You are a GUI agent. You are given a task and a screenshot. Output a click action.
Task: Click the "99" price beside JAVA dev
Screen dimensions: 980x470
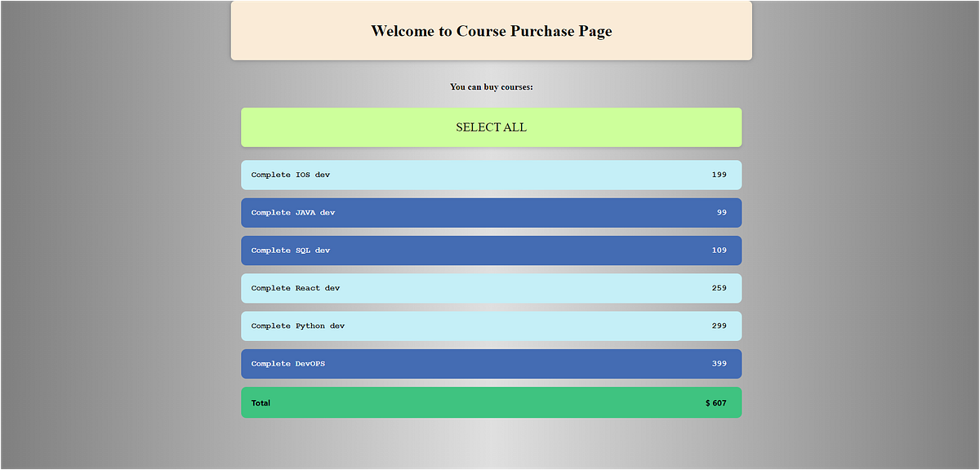point(722,212)
